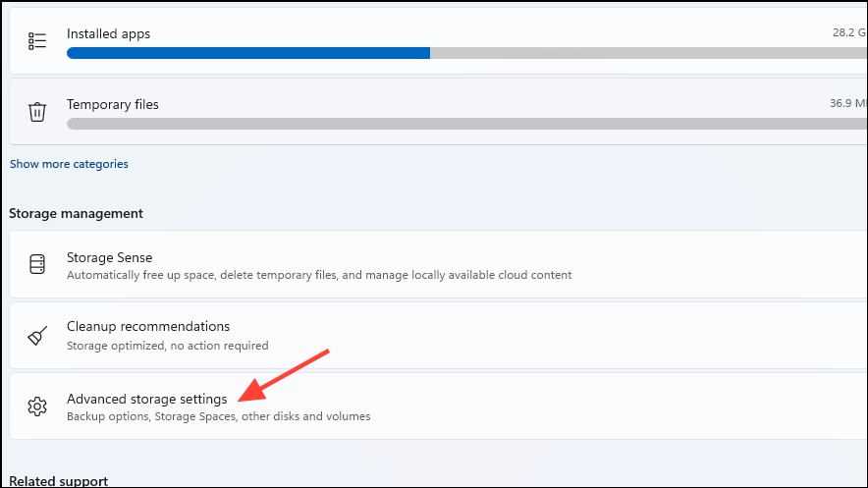
Task: Open Show more categories link
Action: [69, 164]
